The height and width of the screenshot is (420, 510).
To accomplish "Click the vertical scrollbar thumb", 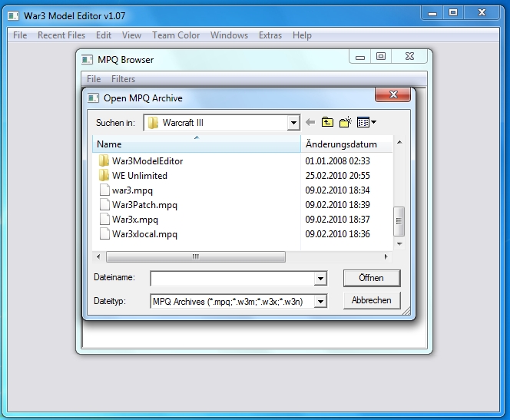I will click(x=399, y=221).
